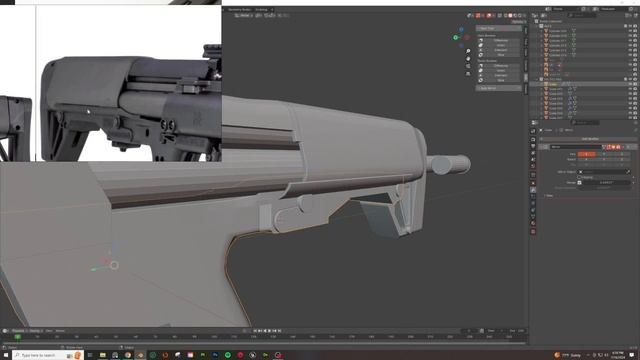Viewport: 640px width, 360px height.
Task: Click Brush Boolean Intersect button
Action: 501,76
